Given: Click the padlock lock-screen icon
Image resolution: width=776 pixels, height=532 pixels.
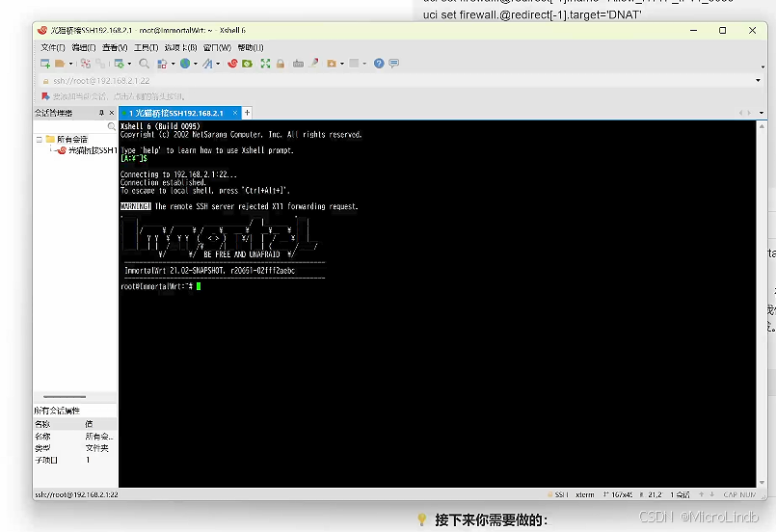Looking at the screenshot, I should (281, 64).
